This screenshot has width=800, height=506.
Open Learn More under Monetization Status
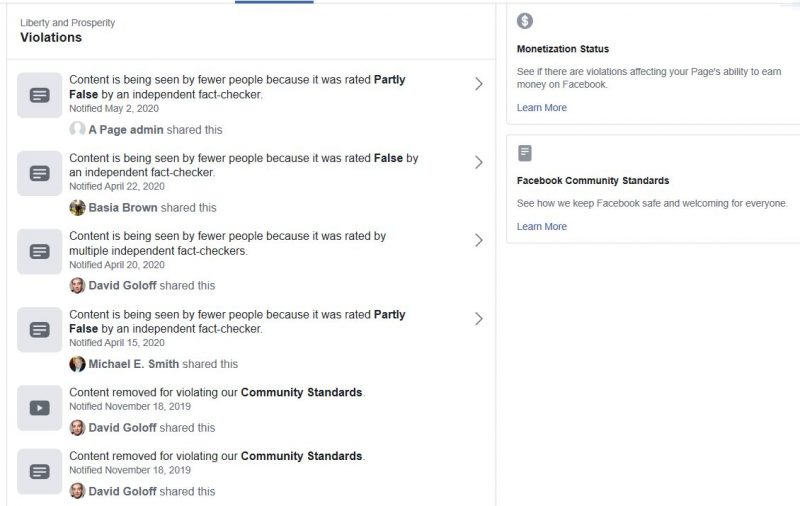[541, 108]
